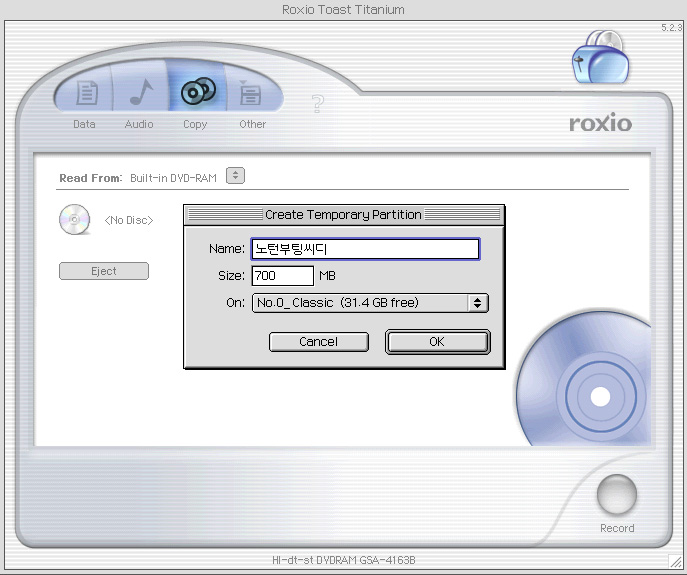Open the Other formats icon

click(x=252, y=94)
